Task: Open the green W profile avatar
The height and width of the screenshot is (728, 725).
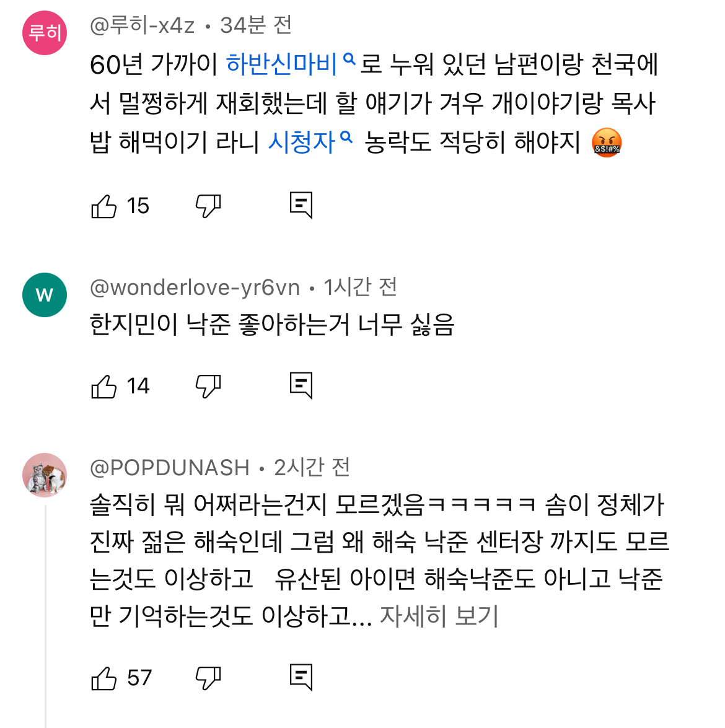Action: click(x=45, y=295)
